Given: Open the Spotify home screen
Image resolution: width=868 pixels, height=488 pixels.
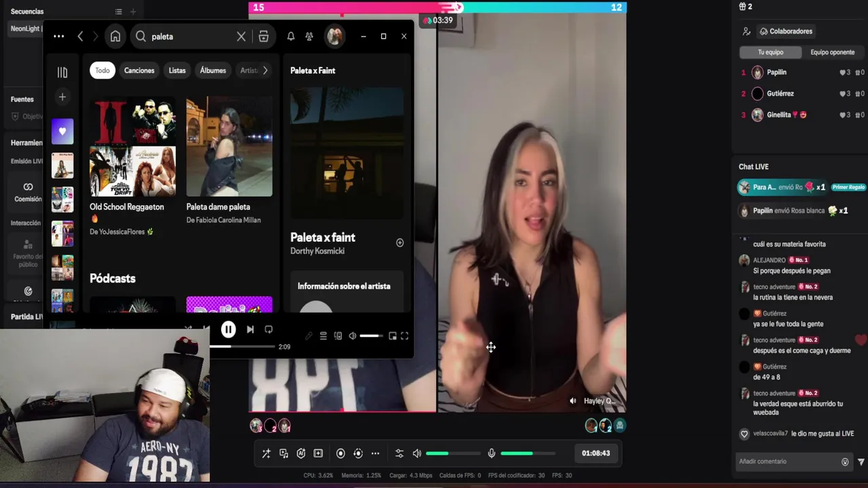Looking at the screenshot, I should 115,37.
